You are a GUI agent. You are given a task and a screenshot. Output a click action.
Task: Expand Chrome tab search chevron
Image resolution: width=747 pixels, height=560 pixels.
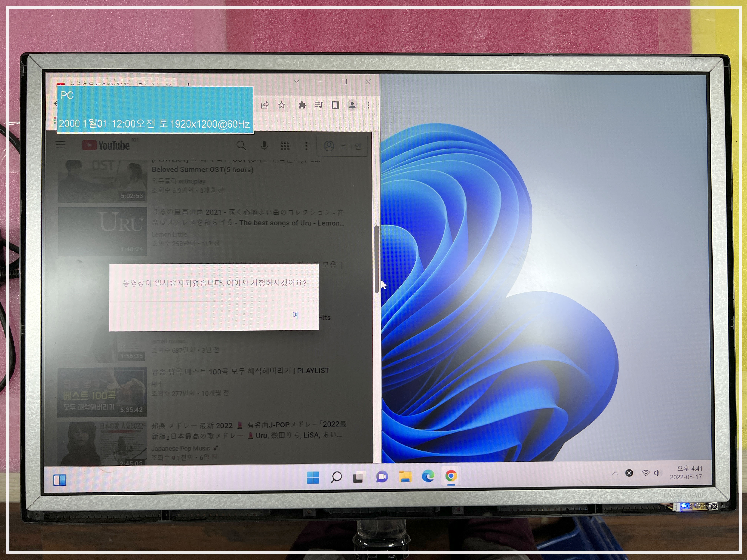coord(297,81)
